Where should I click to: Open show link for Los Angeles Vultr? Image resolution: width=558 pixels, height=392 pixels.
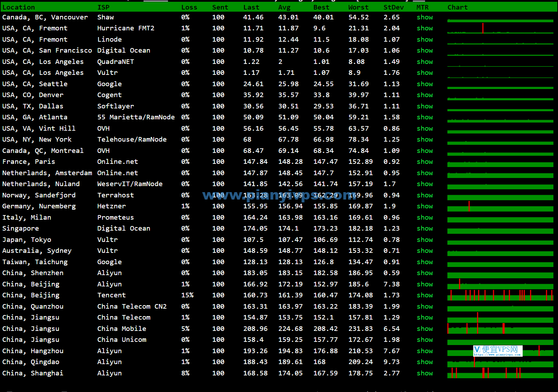(x=424, y=73)
